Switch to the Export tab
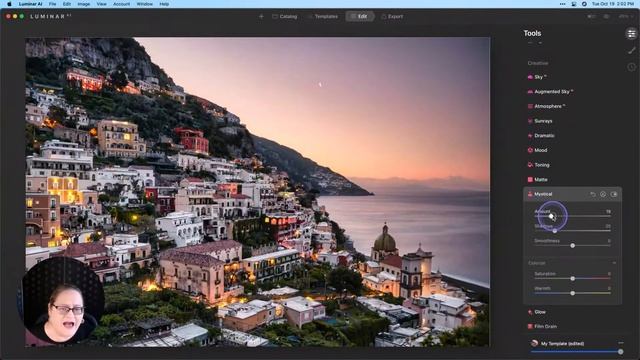The height and width of the screenshot is (360, 640). coord(392,16)
